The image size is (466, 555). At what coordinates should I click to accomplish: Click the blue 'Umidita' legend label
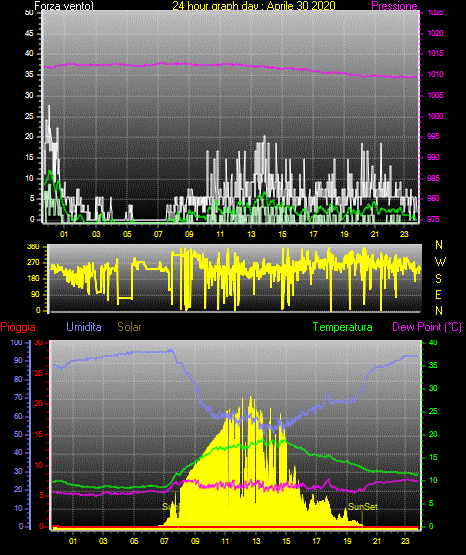[x=84, y=327]
